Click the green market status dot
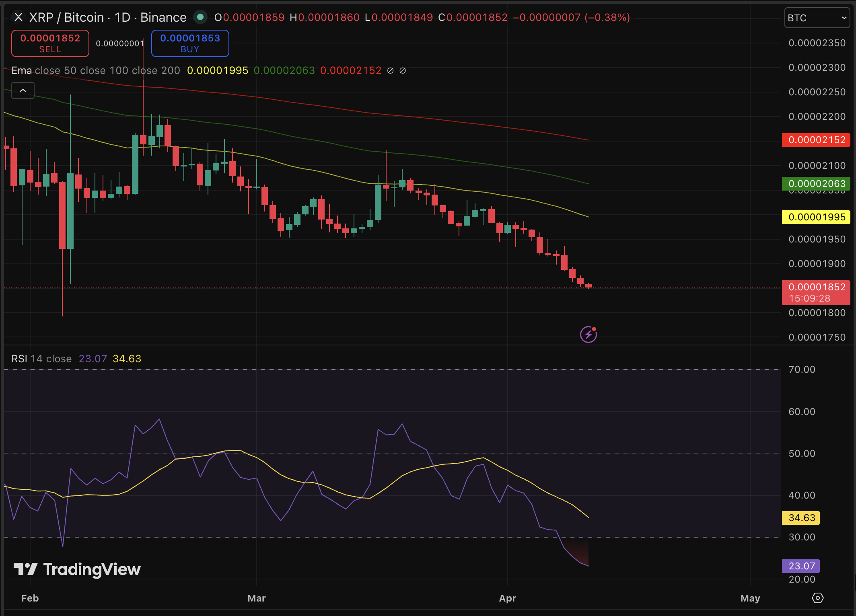Screen dimensions: 856x616 pos(200,17)
